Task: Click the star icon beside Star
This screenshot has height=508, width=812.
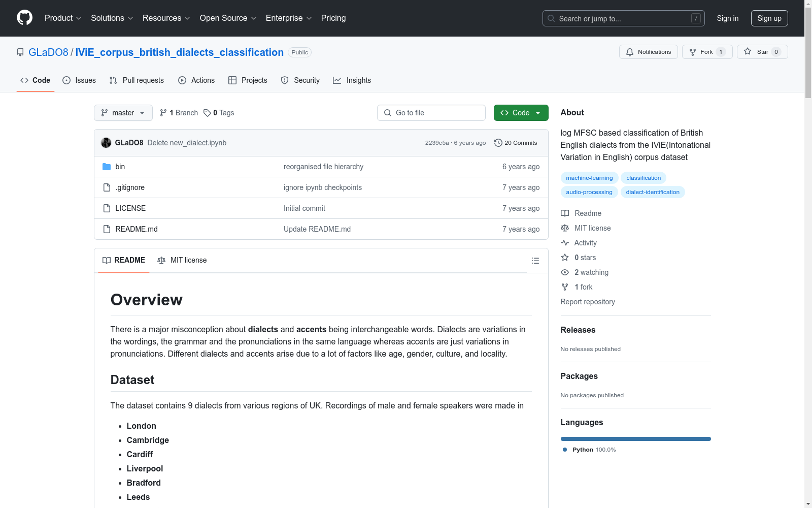Action: point(748,52)
